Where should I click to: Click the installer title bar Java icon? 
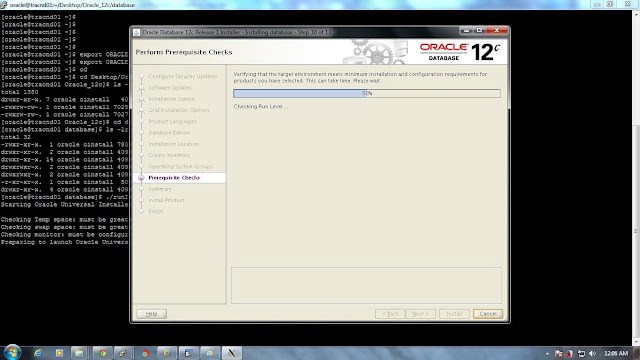pos(137,32)
